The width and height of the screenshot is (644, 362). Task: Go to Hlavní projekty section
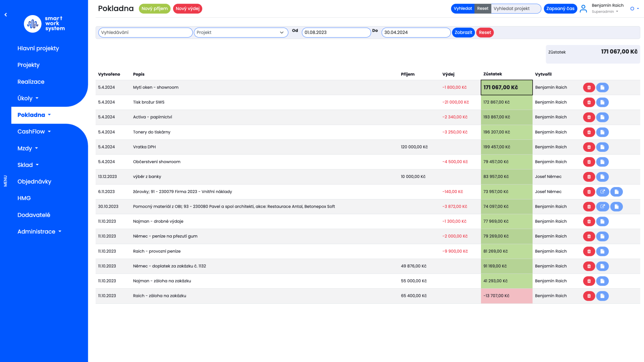coord(38,48)
